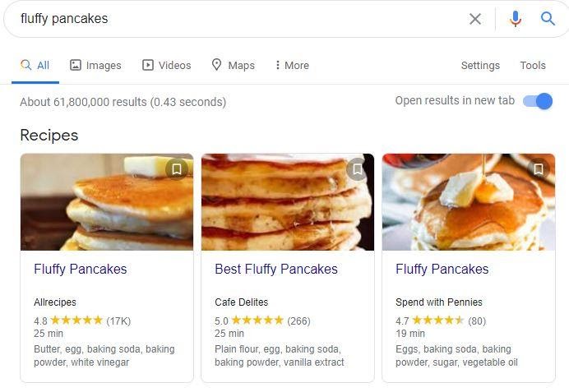Show the Tools options

coord(533,65)
